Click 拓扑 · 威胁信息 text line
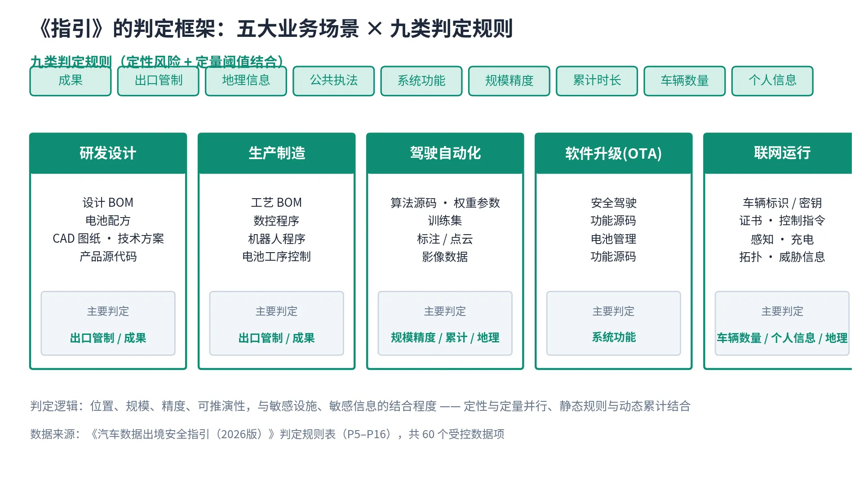The width and height of the screenshot is (868, 489). click(x=782, y=257)
